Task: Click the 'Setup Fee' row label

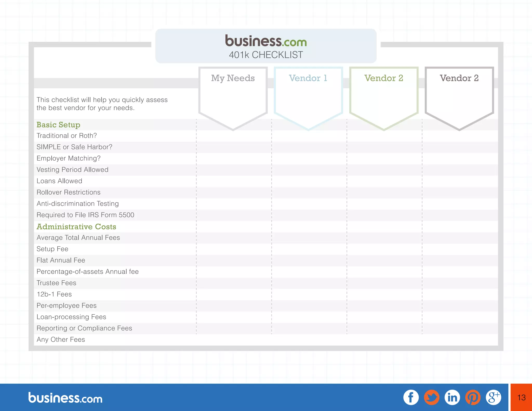Action: pos(52,249)
